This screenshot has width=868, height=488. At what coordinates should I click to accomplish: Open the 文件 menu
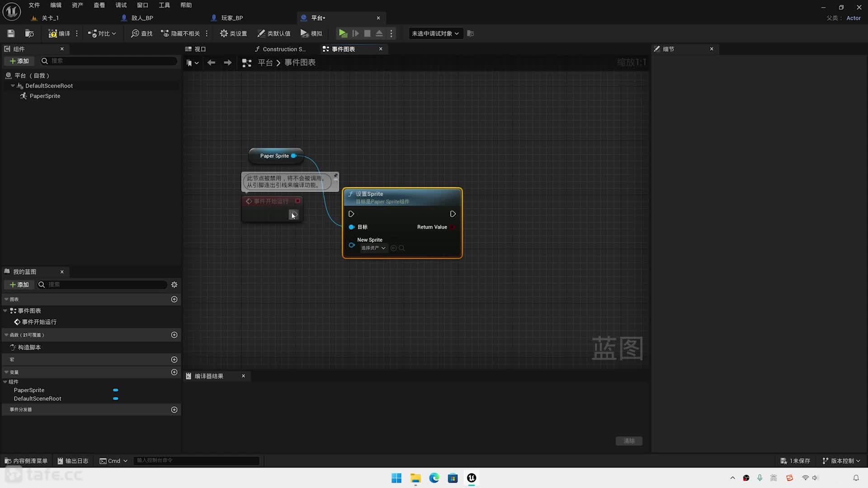pyautogui.click(x=34, y=5)
